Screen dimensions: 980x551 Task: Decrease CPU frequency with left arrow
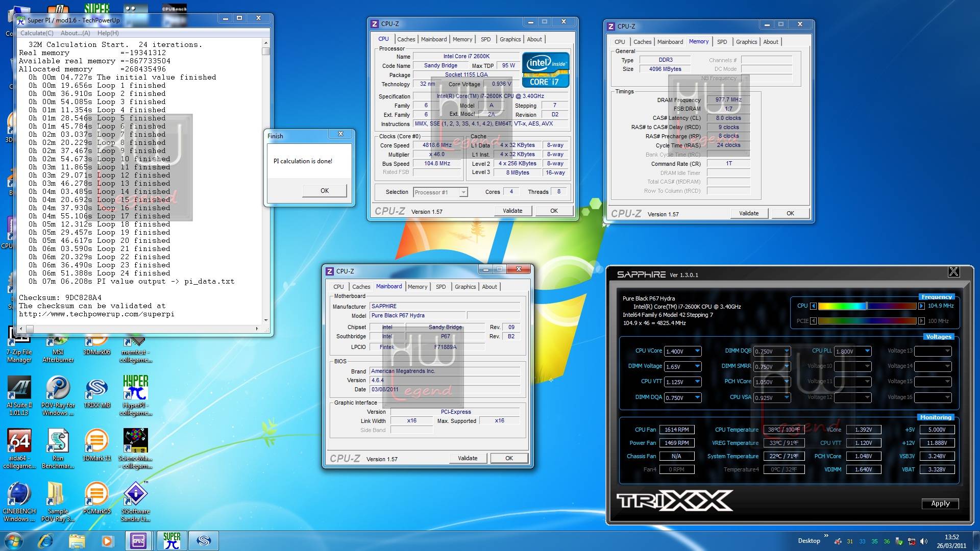pos(814,306)
